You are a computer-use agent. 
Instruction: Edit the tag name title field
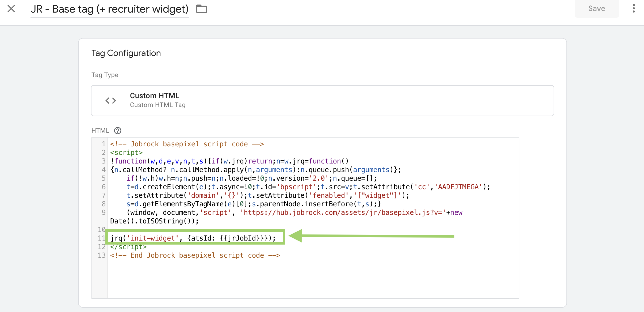(110, 9)
